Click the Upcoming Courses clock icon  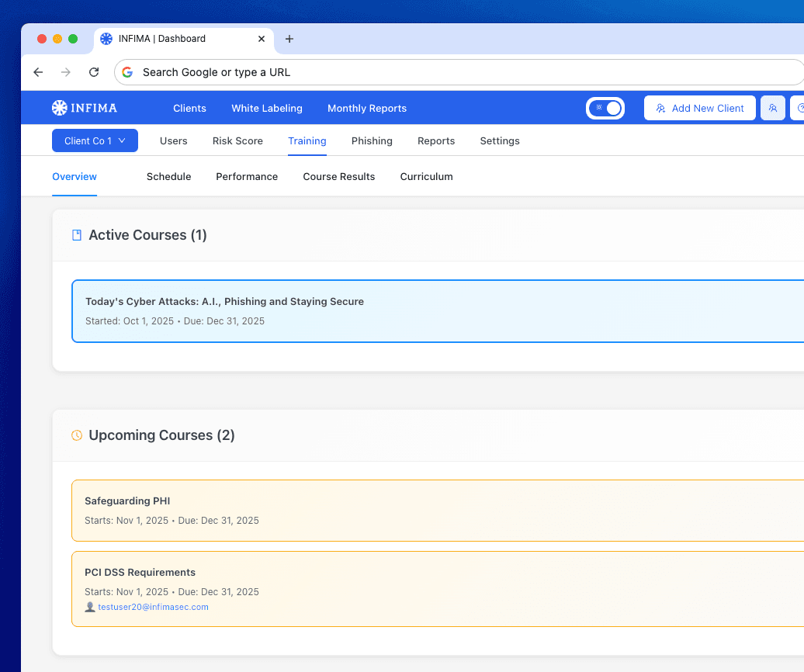[77, 435]
